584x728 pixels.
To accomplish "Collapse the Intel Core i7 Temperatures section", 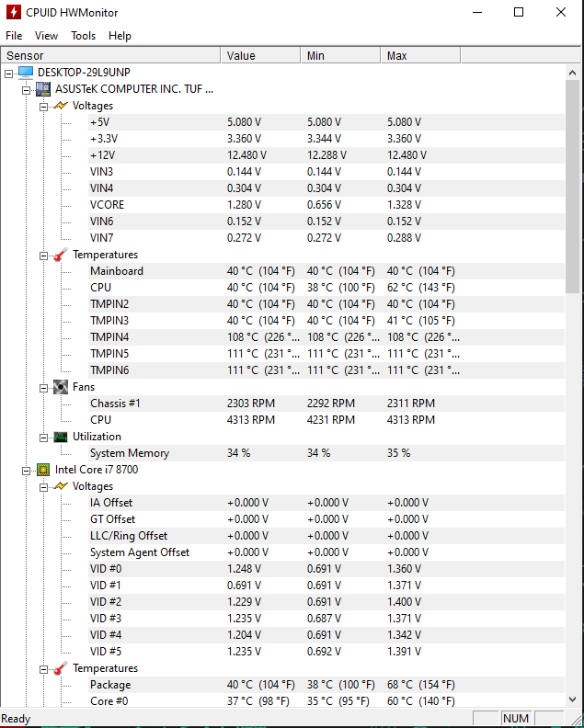I will 43,669.
